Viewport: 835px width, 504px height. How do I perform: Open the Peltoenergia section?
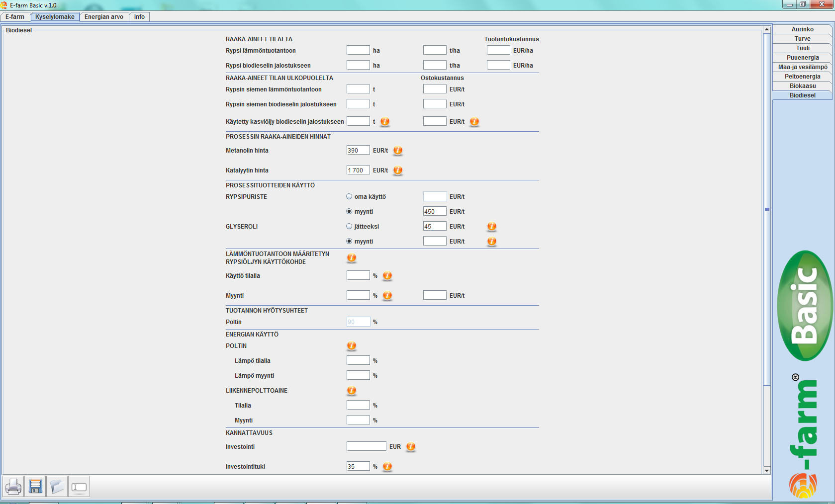pyautogui.click(x=802, y=77)
